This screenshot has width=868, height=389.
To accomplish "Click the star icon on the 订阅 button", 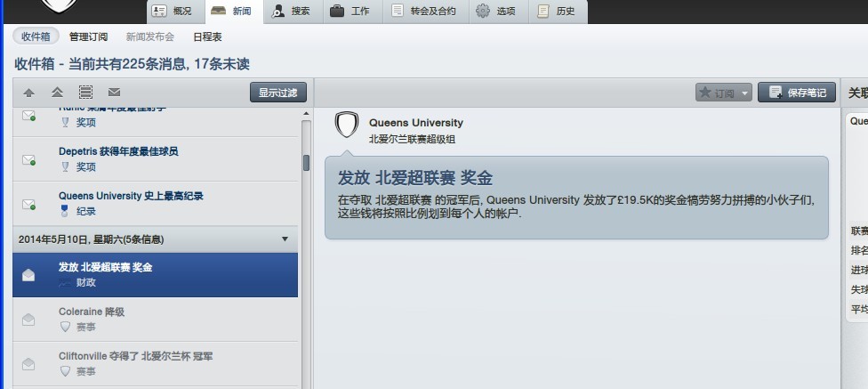I will coord(705,92).
